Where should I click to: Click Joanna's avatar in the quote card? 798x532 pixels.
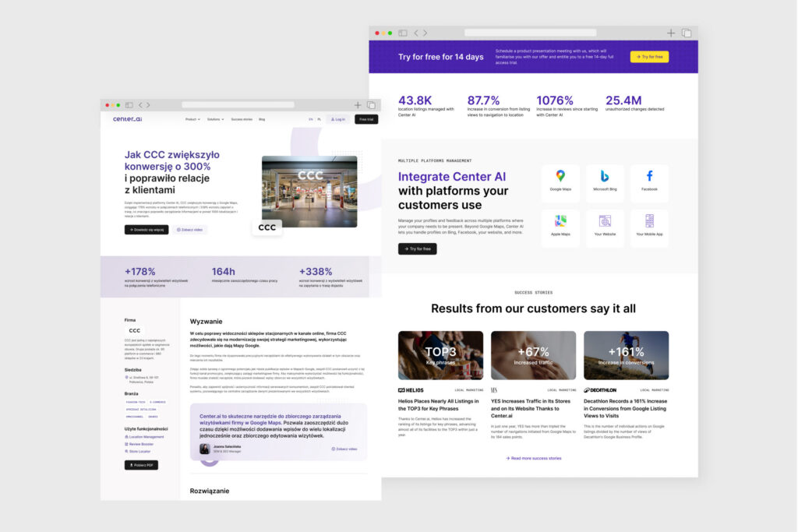tap(205, 449)
